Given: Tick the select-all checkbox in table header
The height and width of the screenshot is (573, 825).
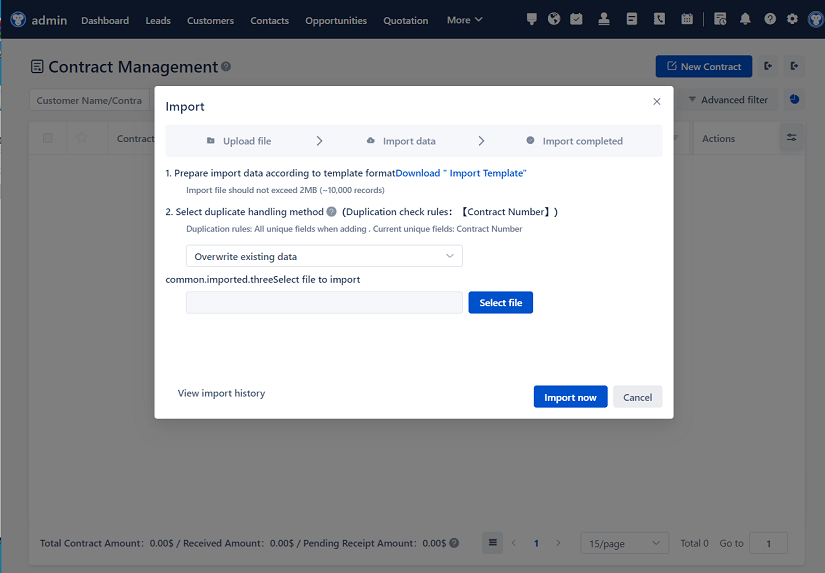Looking at the screenshot, I should pos(48,138).
